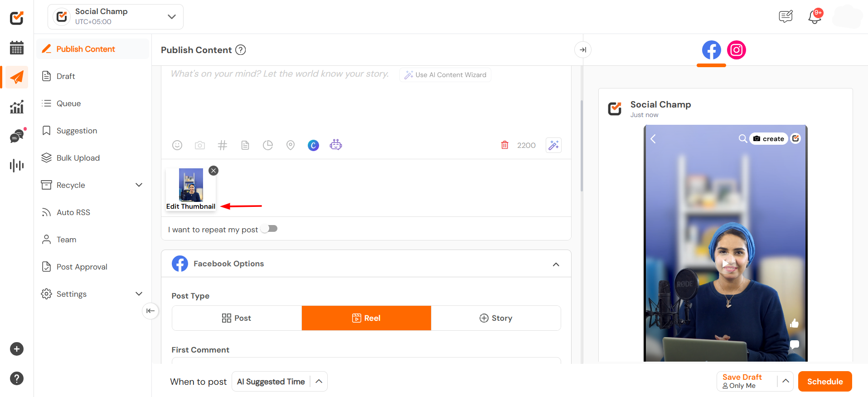This screenshot has height=397, width=868.
Task: Click the magic wand icon beside character count
Action: (x=553, y=145)
